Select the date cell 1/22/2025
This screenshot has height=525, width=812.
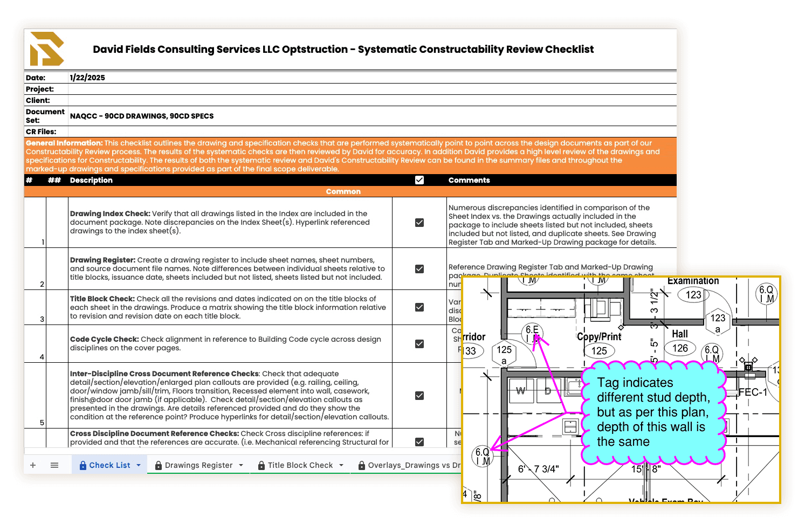tap(372, 78)
